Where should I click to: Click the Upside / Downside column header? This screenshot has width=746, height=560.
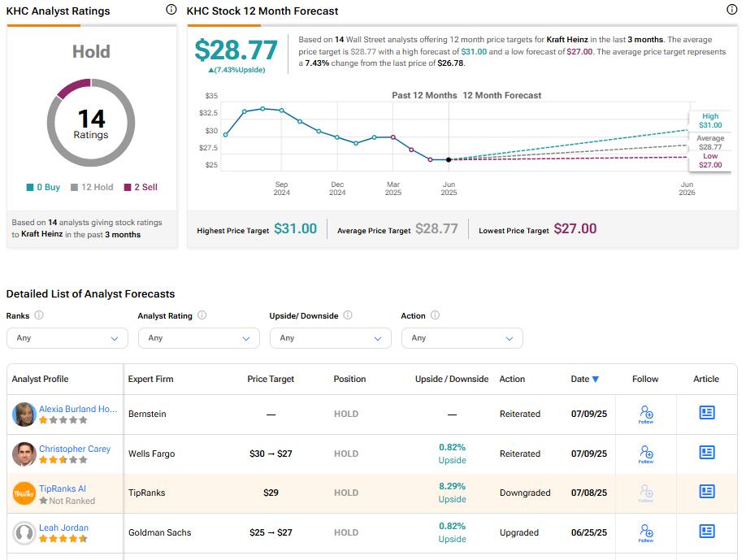[x=452, y=380]
